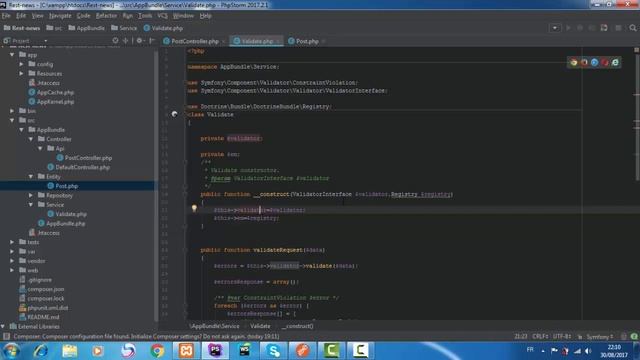
Task: Click AppBundle in the navigation breadcrumb
Action: (x=87, y=28)
